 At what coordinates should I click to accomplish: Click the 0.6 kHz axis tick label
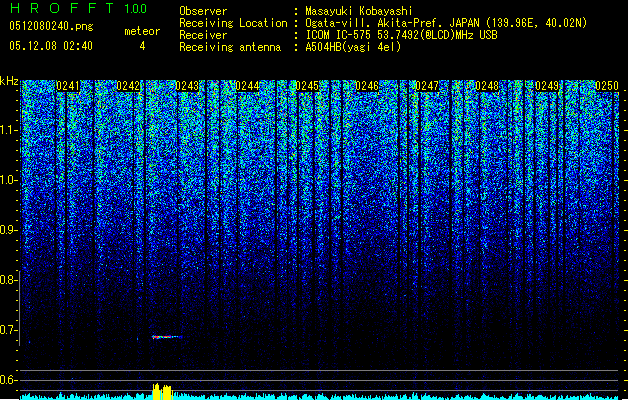(8, 380)
